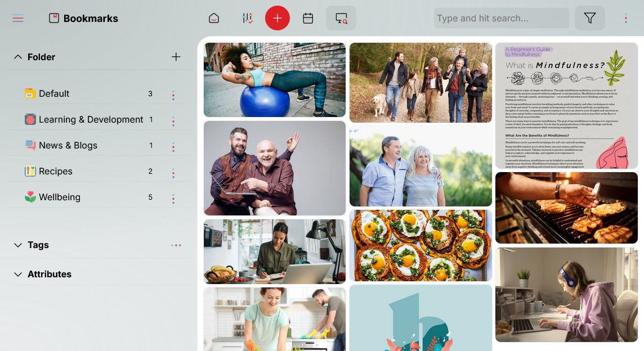Image resolution: width=644 pixels, height=351 pixels.
Task: Click the search input field
Action: point(500,19)
